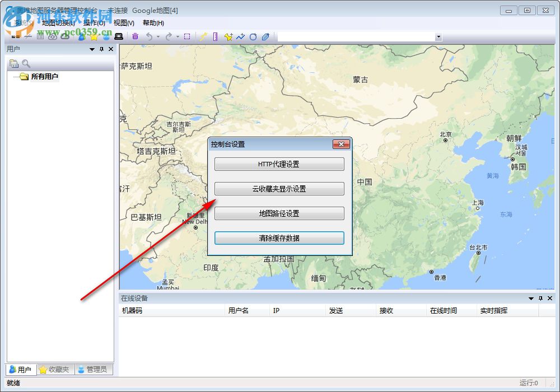Expand the toolbar combo box list

438,36
